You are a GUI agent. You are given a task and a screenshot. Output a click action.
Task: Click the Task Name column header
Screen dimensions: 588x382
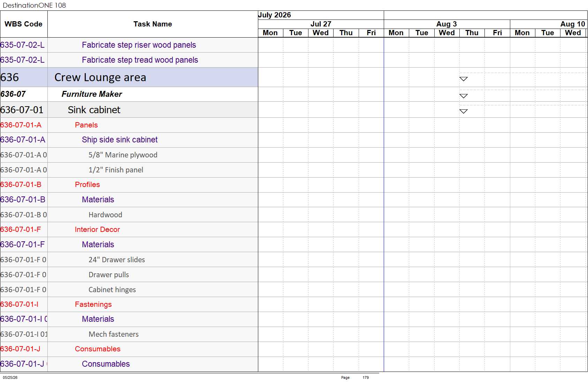[x=153, y=24]
